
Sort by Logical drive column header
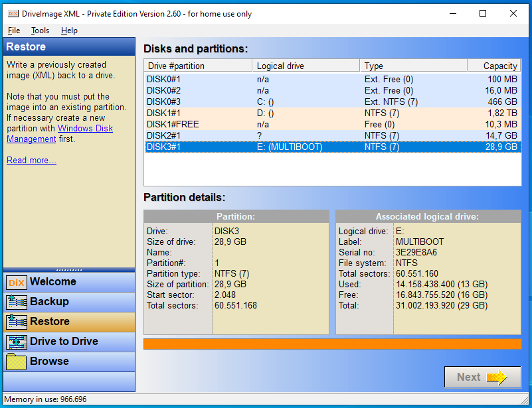pos(306,66)
